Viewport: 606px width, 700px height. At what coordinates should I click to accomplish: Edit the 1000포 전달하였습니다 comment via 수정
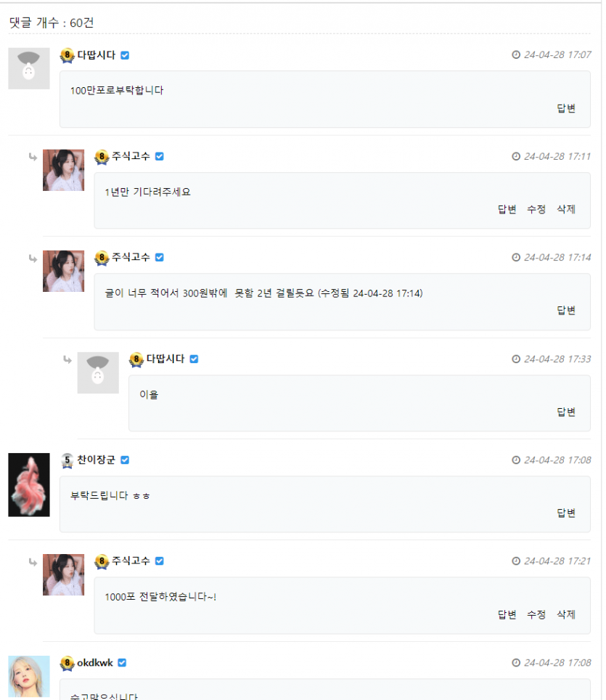click(536, 614)
